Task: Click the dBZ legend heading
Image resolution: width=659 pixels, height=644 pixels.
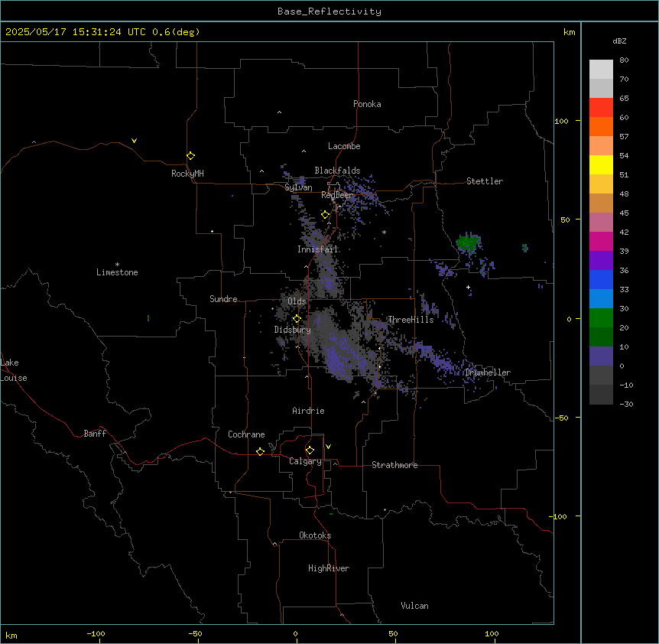Action: tap(619, 41)
